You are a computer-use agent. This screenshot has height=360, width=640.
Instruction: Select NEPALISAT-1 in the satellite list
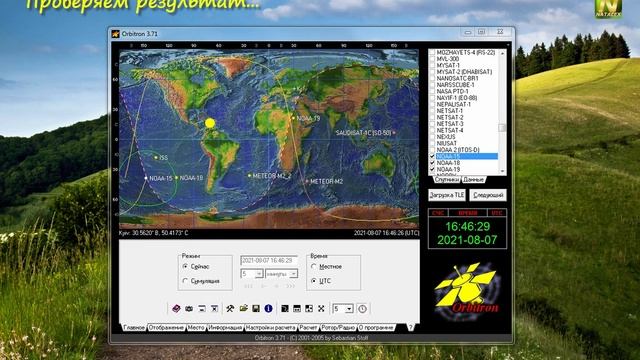(x=453, y=104)
